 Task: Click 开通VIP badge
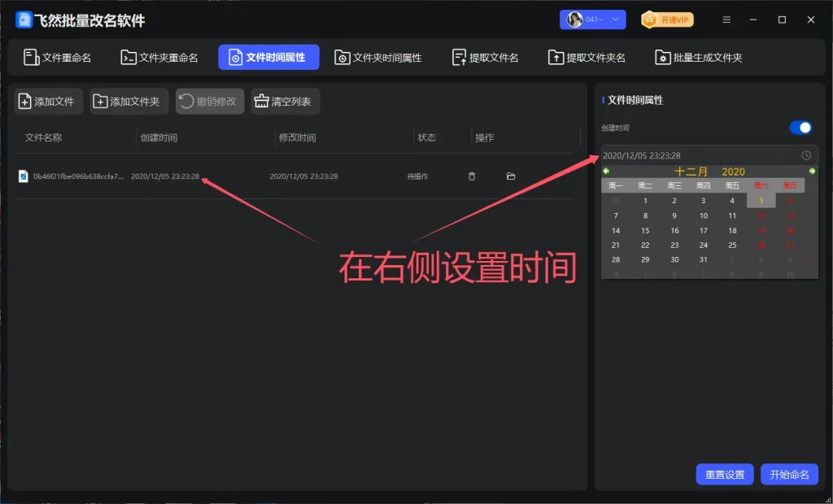tap(667, 20)
